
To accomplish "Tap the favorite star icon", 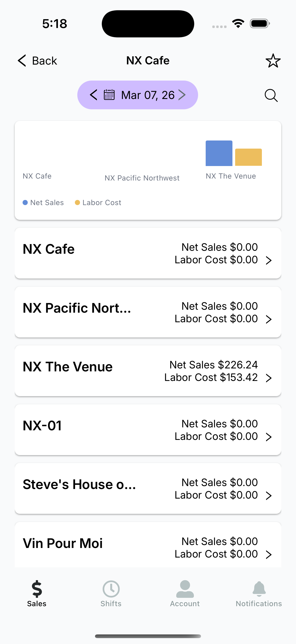I will [x=273, y=61].
